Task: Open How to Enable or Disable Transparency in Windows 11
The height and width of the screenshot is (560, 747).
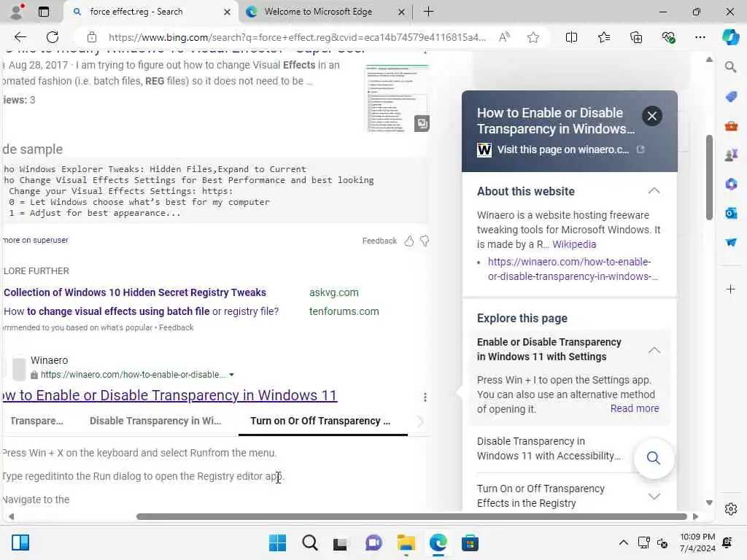Action: pyautogui.click(x=169, y=395)
